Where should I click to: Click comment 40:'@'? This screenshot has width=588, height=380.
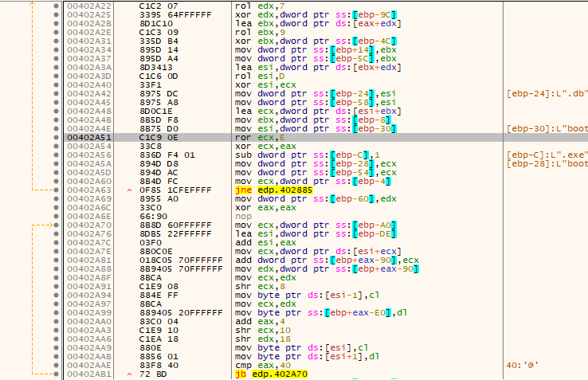(x=523, y=366)
